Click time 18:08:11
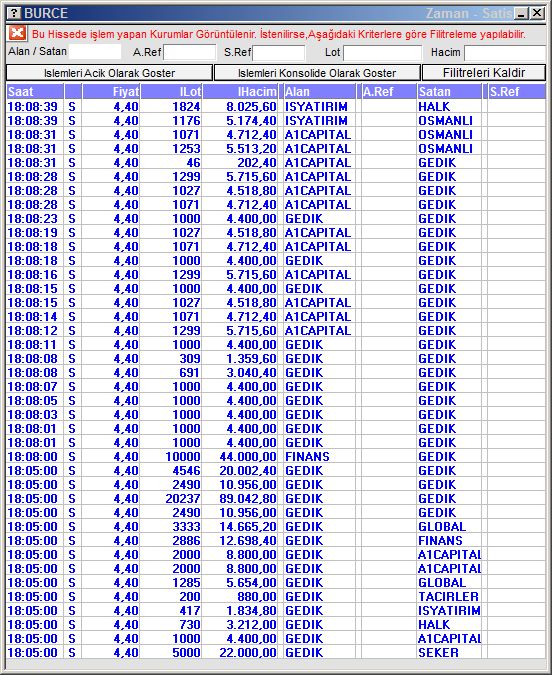The width and height of the screenshot is (552, 675). coord(33,344)
